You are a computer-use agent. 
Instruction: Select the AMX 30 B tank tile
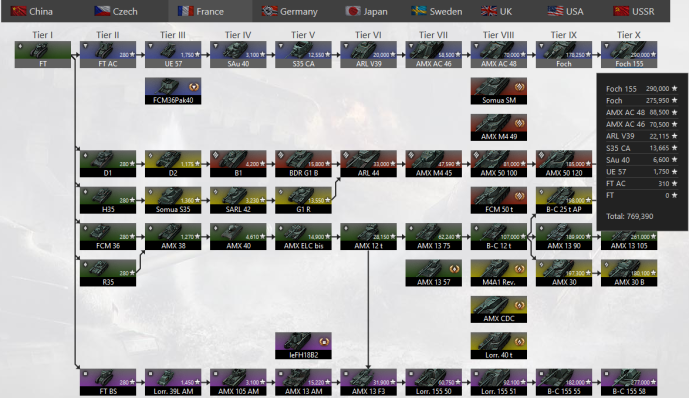629,273
